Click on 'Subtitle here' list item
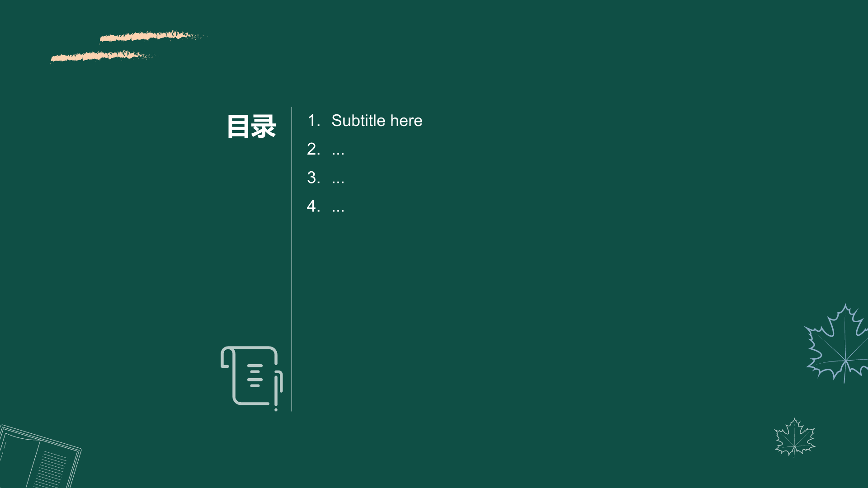The width and height of the screenshot is (868, 488). click(377, 120)
